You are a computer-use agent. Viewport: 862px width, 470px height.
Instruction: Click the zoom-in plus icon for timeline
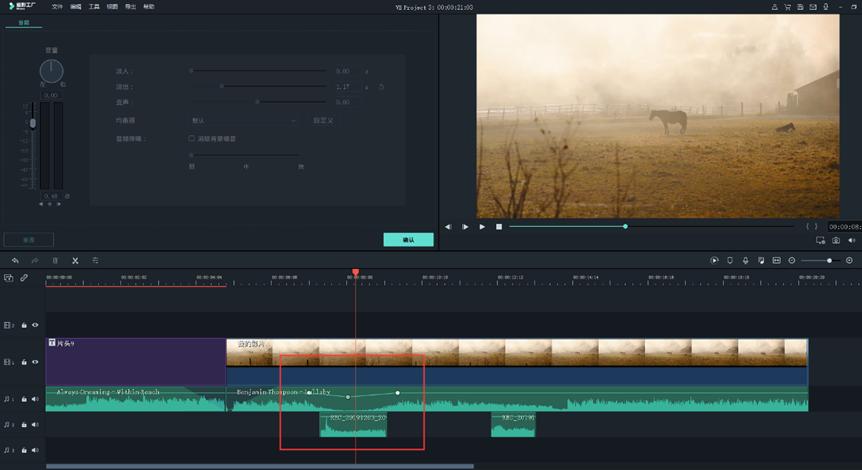[x=849, y=260]
